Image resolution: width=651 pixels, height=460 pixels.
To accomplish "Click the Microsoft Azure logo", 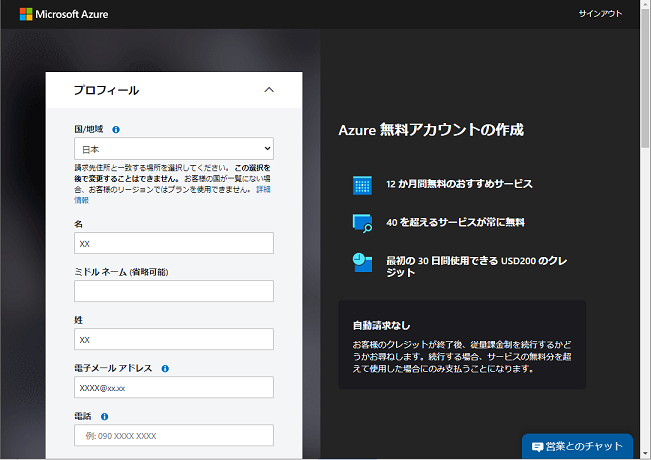I will 64,14.
